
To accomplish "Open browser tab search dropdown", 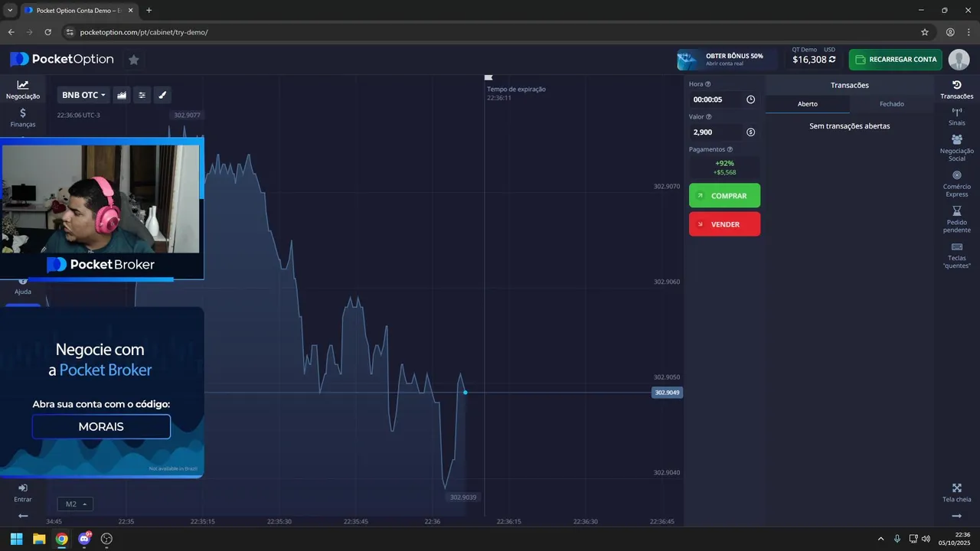I will pyautogui.click(x=10, y=10).
